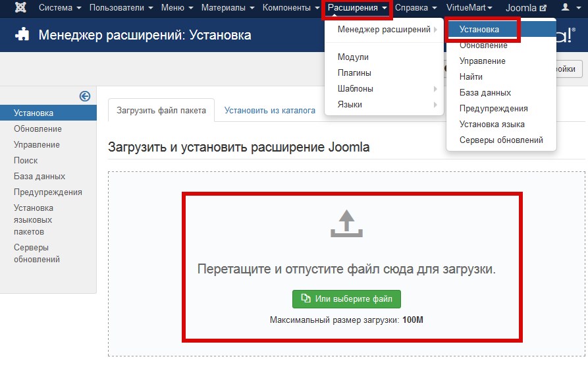
Task: Click the upload arrow icon in drop zone
Action: [x=346, y=223]
